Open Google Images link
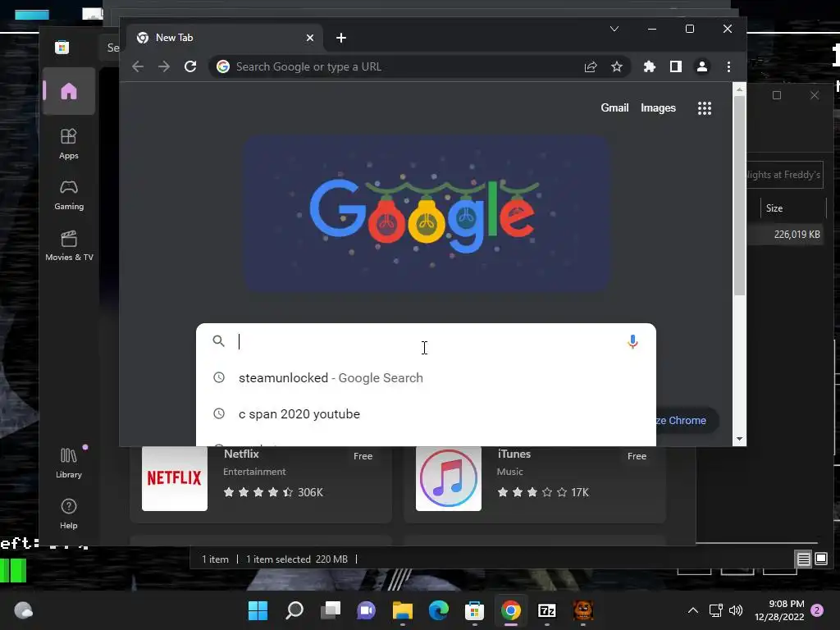Viewport: 840px width, 630px height. (x=658, y=107)
